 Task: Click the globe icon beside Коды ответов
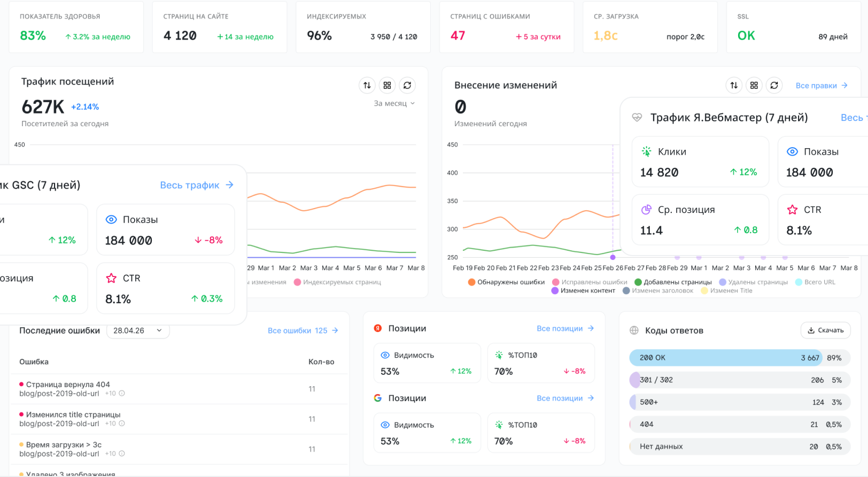(x=634, y=330)
